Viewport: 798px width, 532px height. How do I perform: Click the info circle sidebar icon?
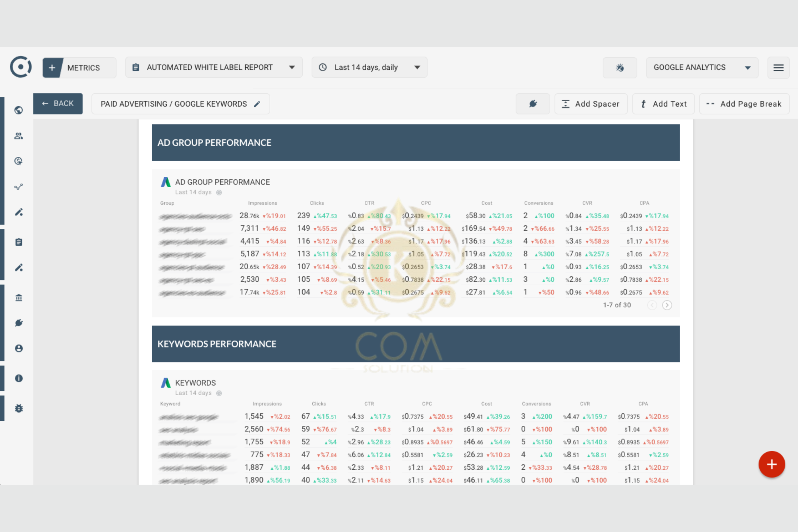tap(19, 378)
